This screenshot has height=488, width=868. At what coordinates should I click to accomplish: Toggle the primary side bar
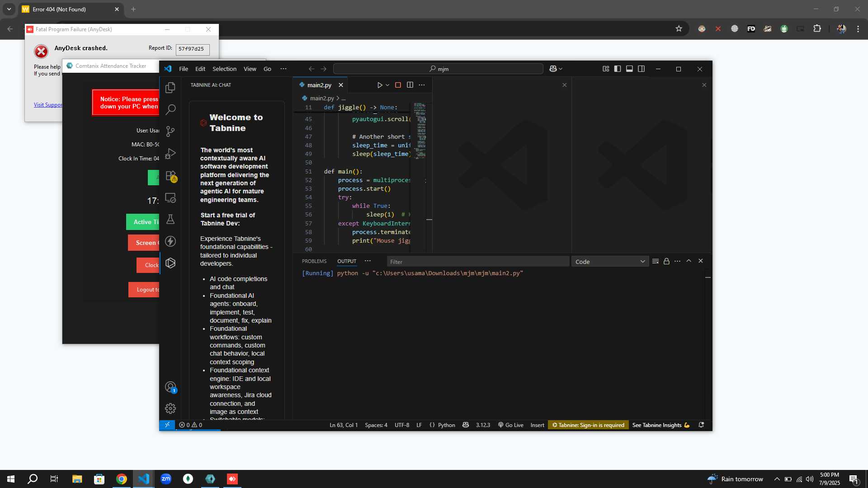(x=618, y=69)
